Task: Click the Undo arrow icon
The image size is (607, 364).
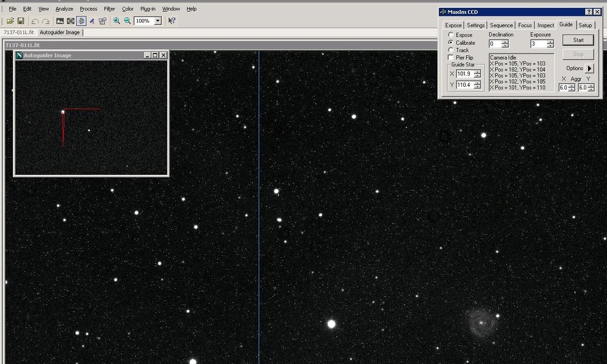Action: pyautogui.click(x=35, y=21)
